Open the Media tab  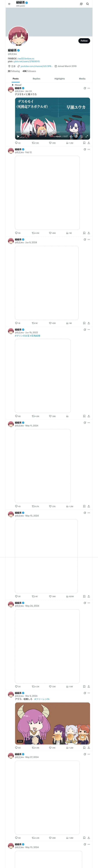[x=82, y=79]
